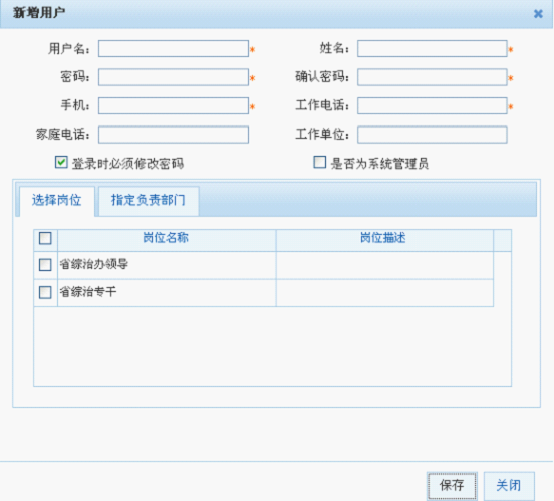Click the 姓名 input field
This screenshot has height=501, width=554.
pos(432,48)
